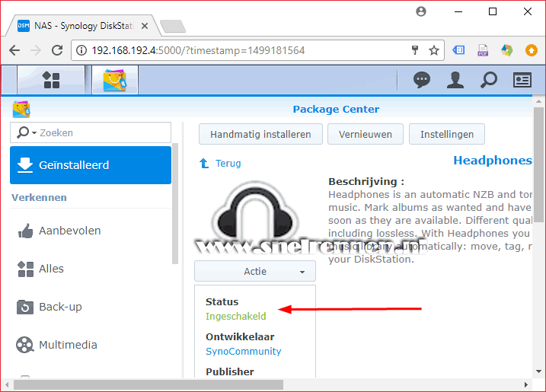Open the user options menu icon
This screenshot has width=546, height=392.
[455, 80]
